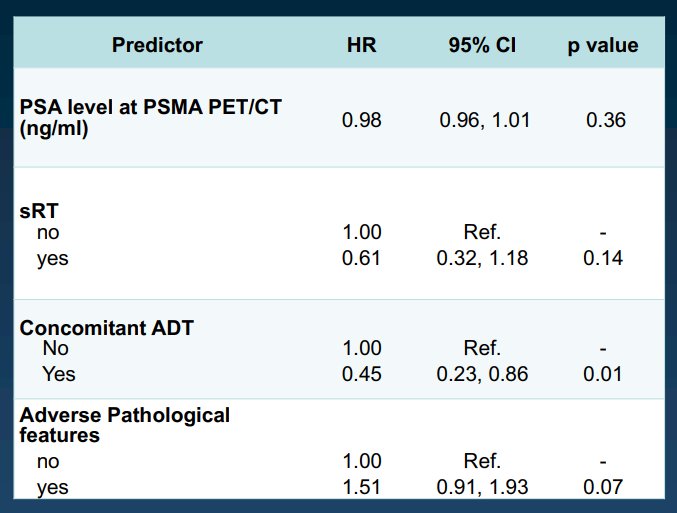Click the sRT predictor heading
Screen dimensions: 677x513
tap(39, 211)
